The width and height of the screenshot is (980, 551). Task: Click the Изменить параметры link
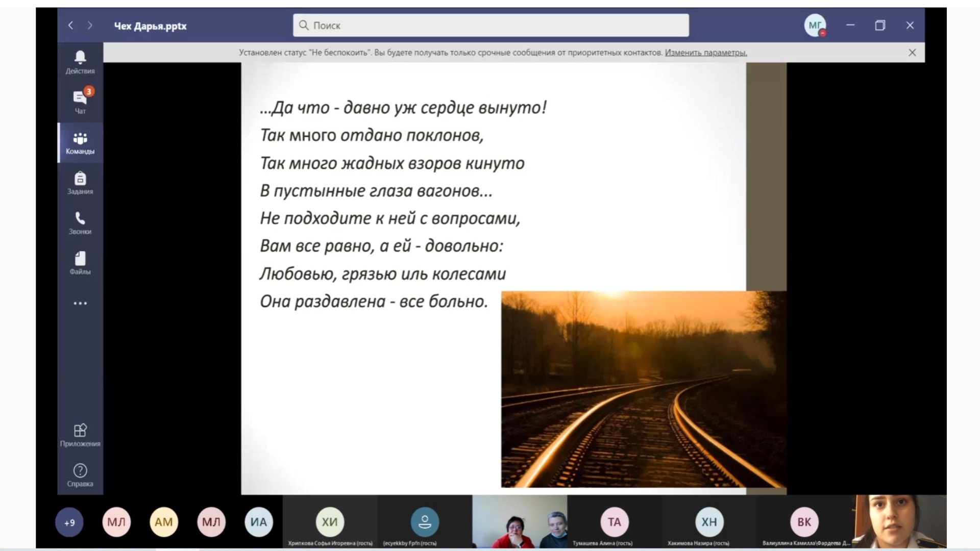(x=705, y=53)
